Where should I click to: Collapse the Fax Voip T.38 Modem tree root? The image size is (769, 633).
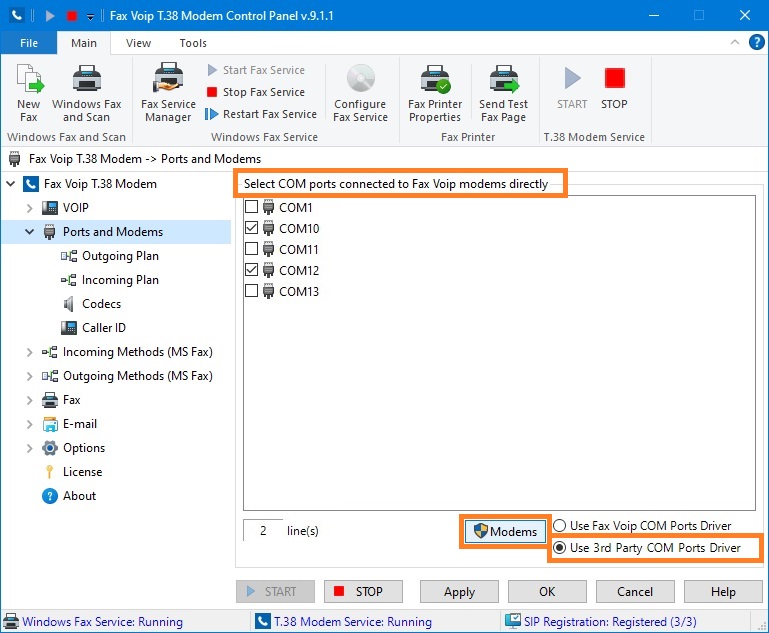coord(11,184)
